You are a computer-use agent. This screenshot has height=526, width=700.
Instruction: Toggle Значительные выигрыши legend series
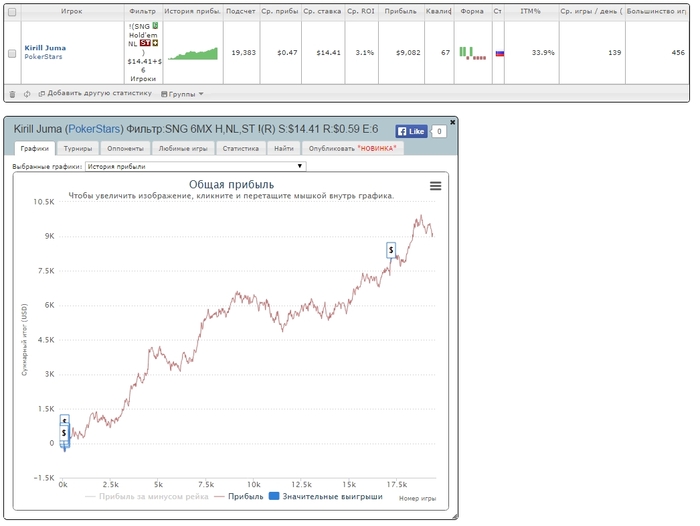(x=326, y=497)
